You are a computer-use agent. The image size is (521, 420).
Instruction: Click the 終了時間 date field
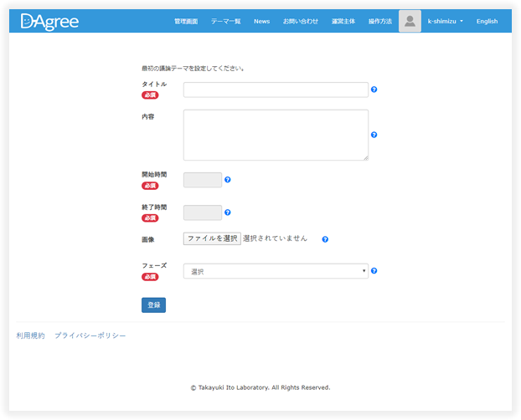(x=203, y=213)
